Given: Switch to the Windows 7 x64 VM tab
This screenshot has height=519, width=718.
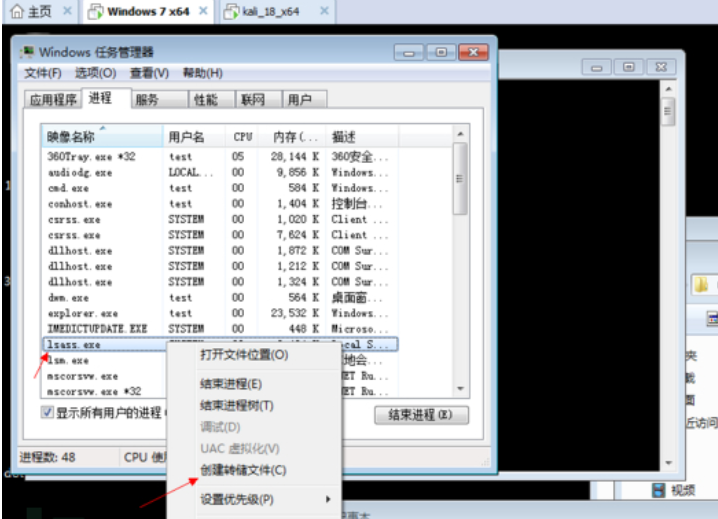Looking at the screenshot, I should (x=148, y=11).
